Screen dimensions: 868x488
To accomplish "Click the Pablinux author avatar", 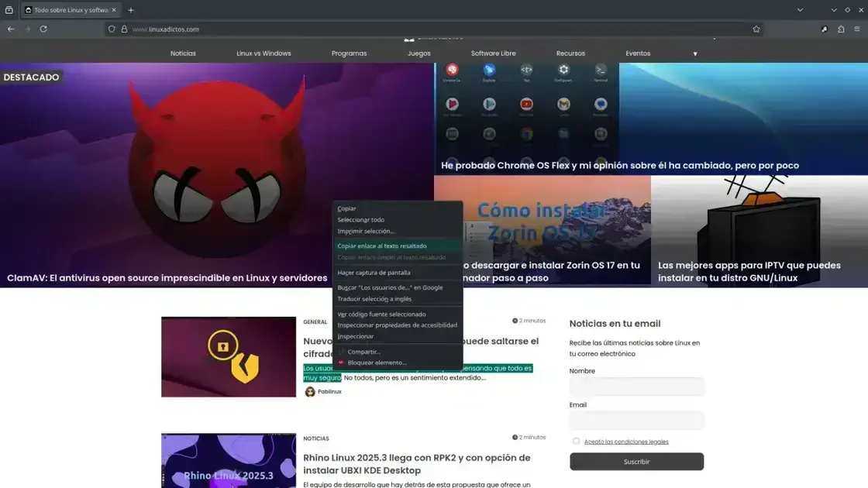I will [309, 392].
